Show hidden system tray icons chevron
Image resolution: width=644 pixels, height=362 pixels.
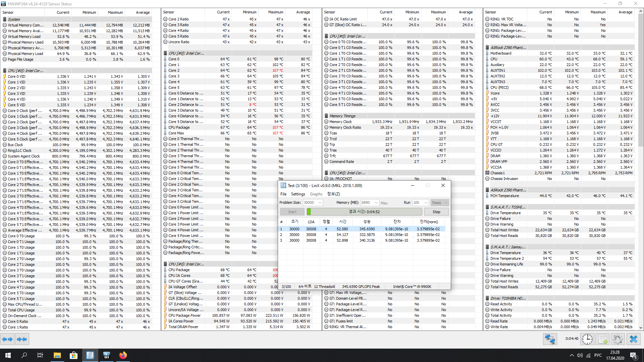pyautogui.click(x=572, y=355)
